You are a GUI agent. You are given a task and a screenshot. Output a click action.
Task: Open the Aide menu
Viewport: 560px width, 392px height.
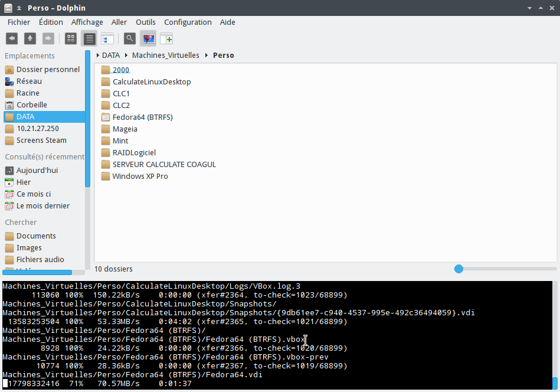point(228,22)
